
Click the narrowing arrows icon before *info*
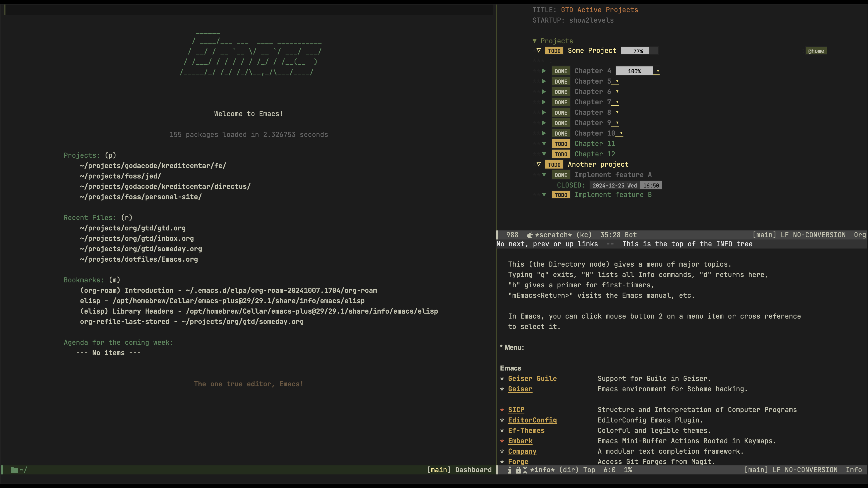tap(525, 470)
